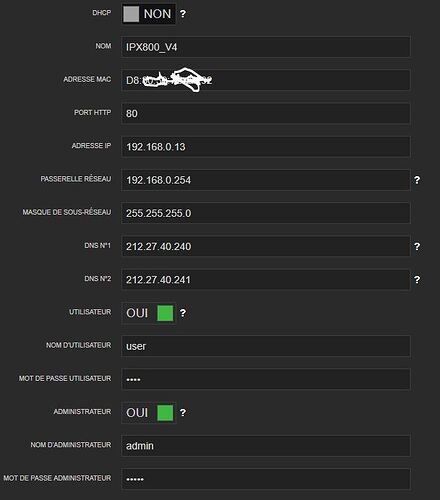
Task: Edit the Adresse IP field 192.168.0.13
Action: point(266,147)
